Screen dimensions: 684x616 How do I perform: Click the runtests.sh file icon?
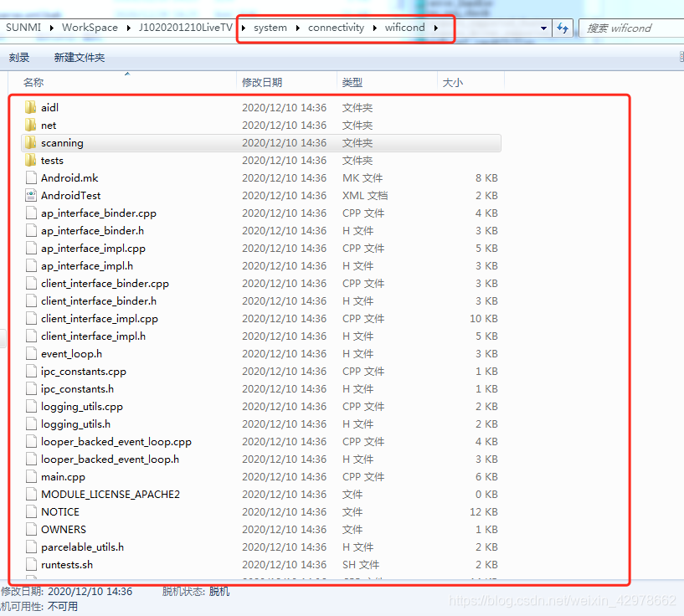31,565
